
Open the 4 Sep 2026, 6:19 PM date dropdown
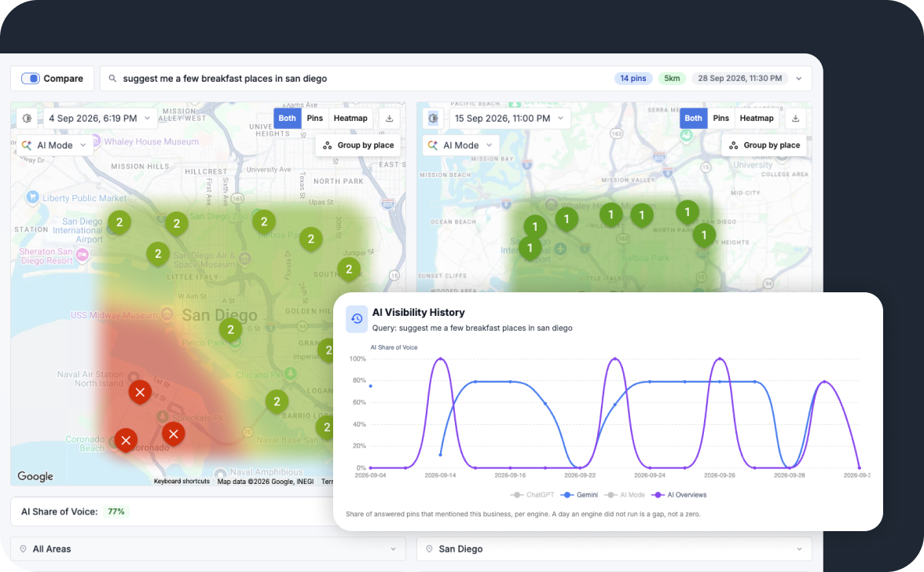(x=101, y=119)
